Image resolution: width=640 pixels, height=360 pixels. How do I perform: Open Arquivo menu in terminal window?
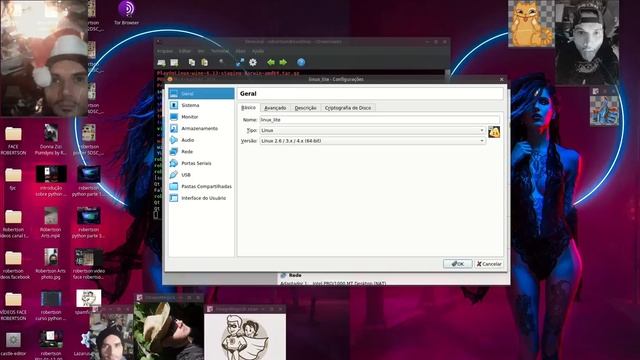click(x=165, y=51)
